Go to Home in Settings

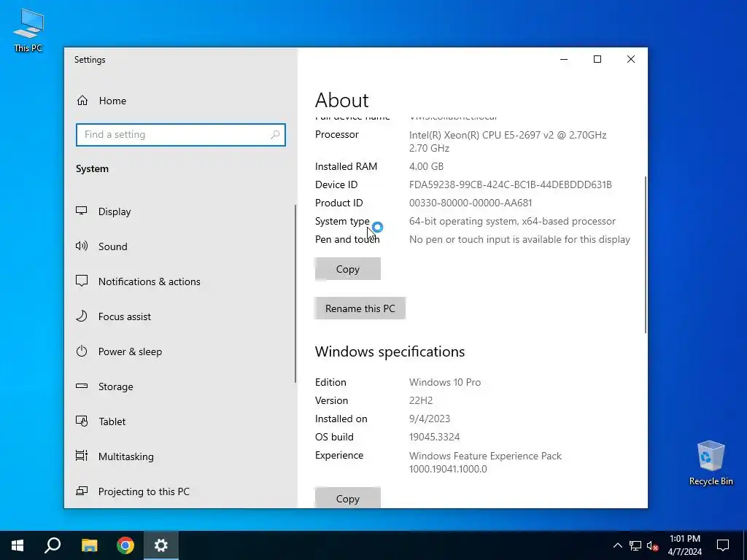(112, 101)
